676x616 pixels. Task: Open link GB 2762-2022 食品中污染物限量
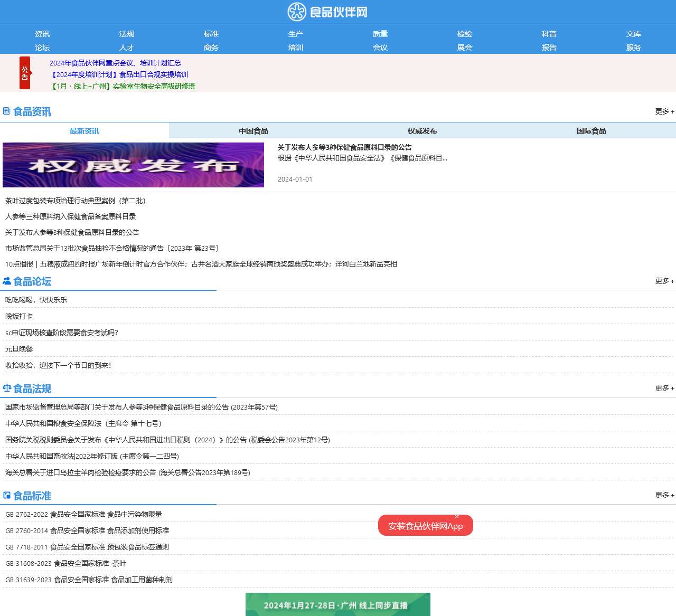[83, 514]
